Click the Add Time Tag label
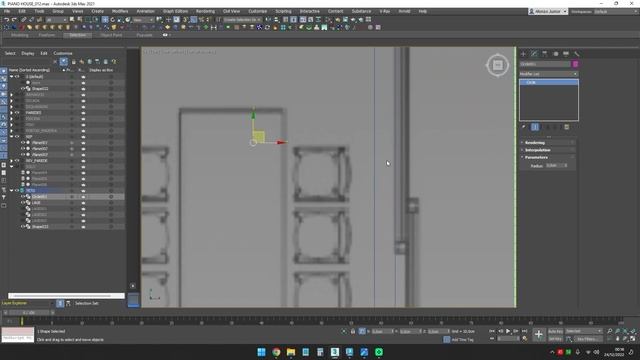This screenshot has height=360, width=640. [462, 340]
